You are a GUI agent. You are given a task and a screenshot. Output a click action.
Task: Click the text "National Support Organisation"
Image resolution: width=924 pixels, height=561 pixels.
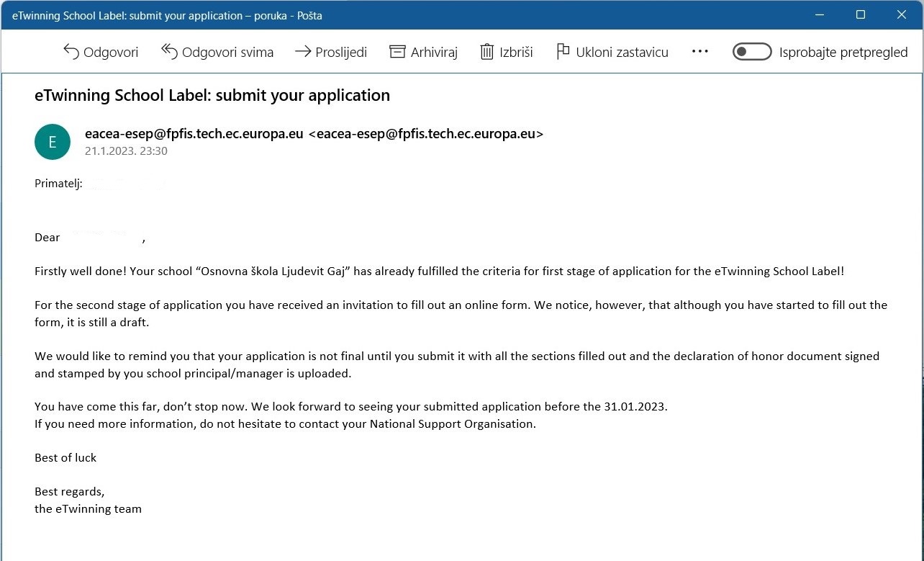coord(451,423)
